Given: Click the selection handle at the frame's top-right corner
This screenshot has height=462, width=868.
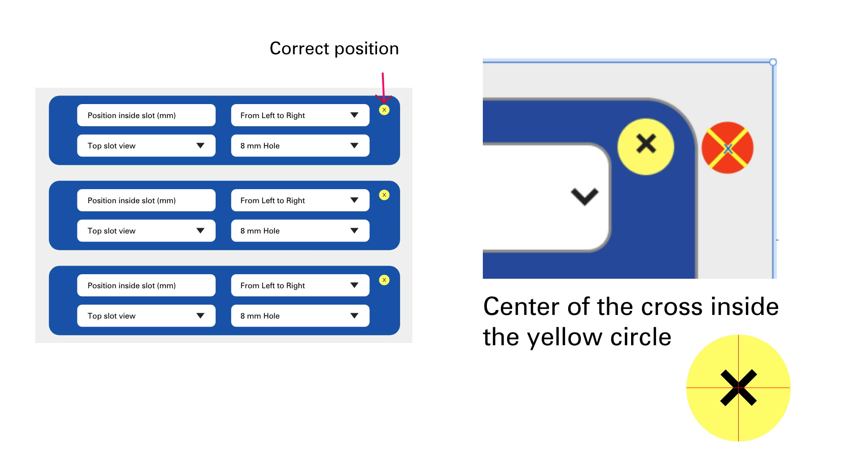Looking at the screenshot, I should [773, 62].
